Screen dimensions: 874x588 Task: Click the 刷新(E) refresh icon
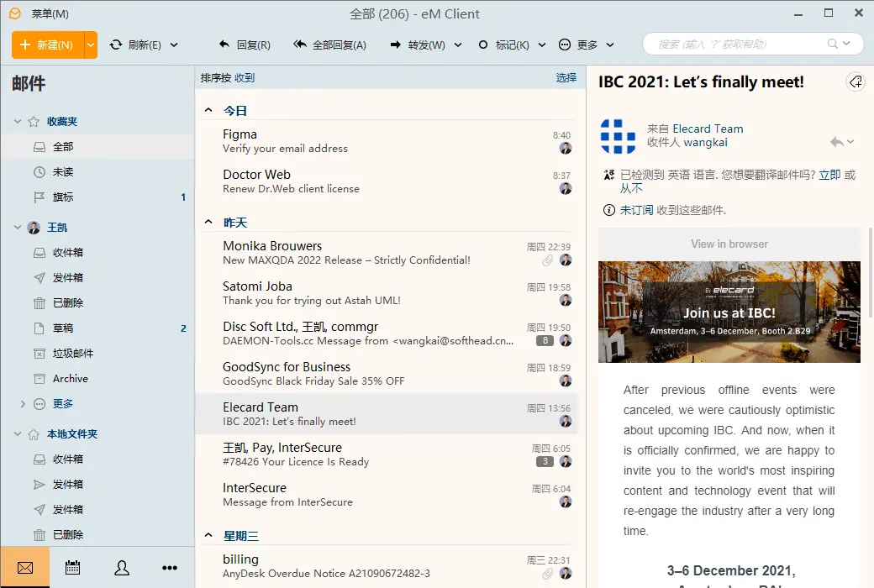coord(116,45)
